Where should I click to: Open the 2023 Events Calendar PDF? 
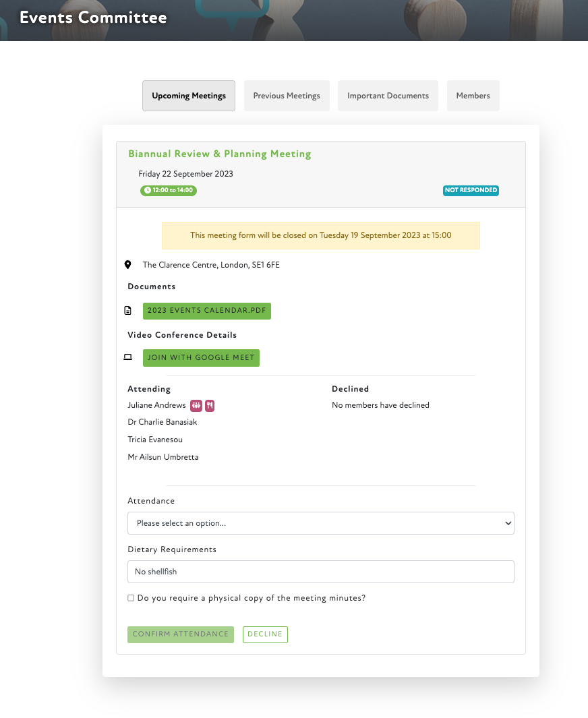(x=206, y=311)
